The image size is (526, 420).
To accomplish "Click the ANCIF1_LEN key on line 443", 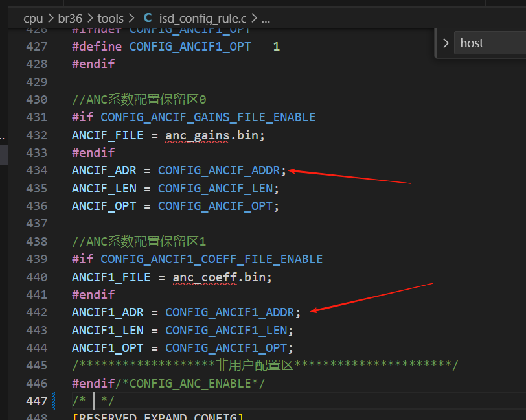I will point(108,331).
